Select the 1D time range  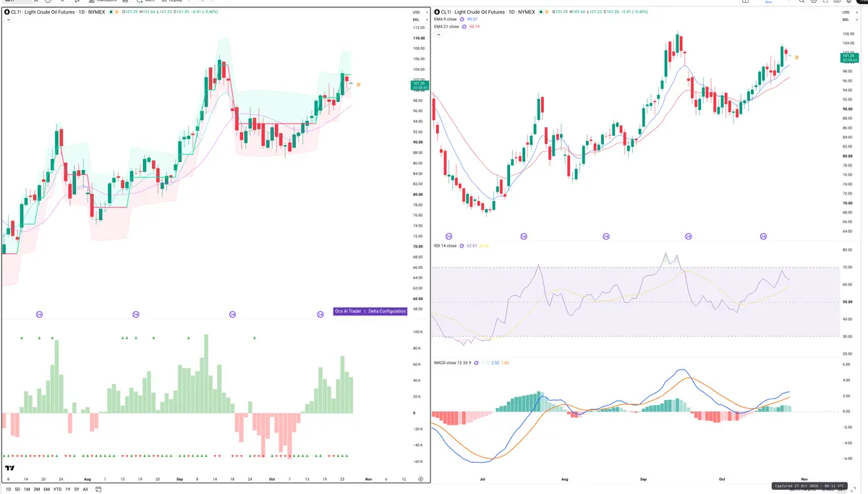(x=8, y=490)
